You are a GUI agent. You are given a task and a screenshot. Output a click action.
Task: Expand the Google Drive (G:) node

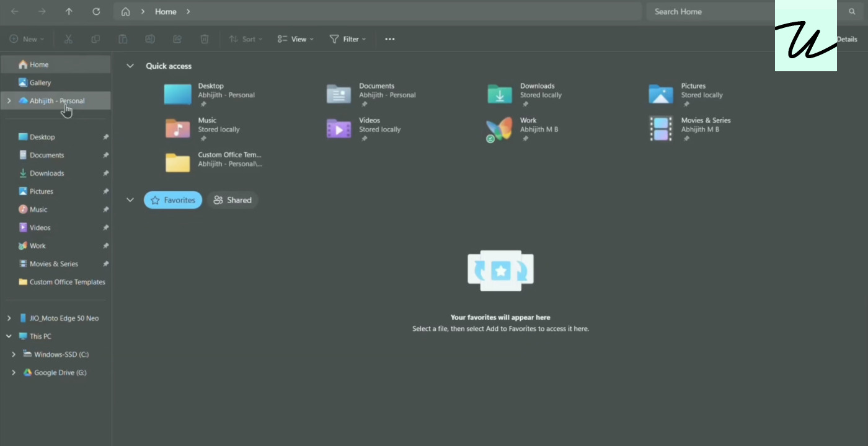click(x=14, y=373)
